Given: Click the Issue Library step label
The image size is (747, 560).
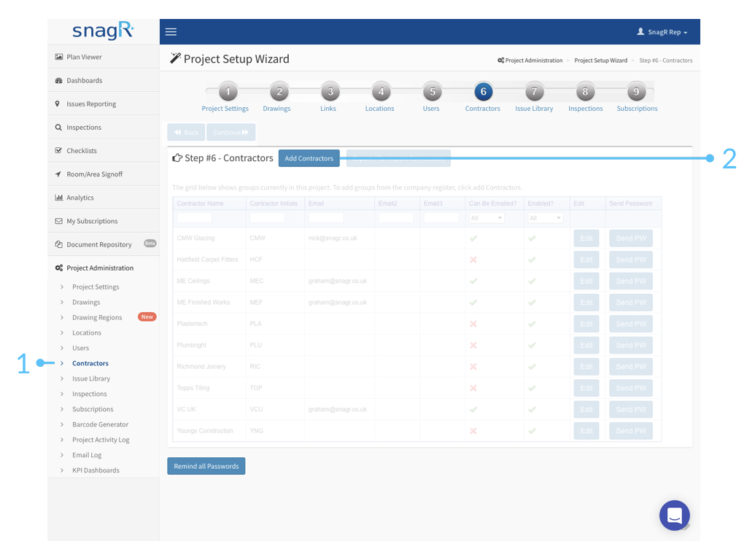Looking at the screenshot, I should tap(534, 109).
